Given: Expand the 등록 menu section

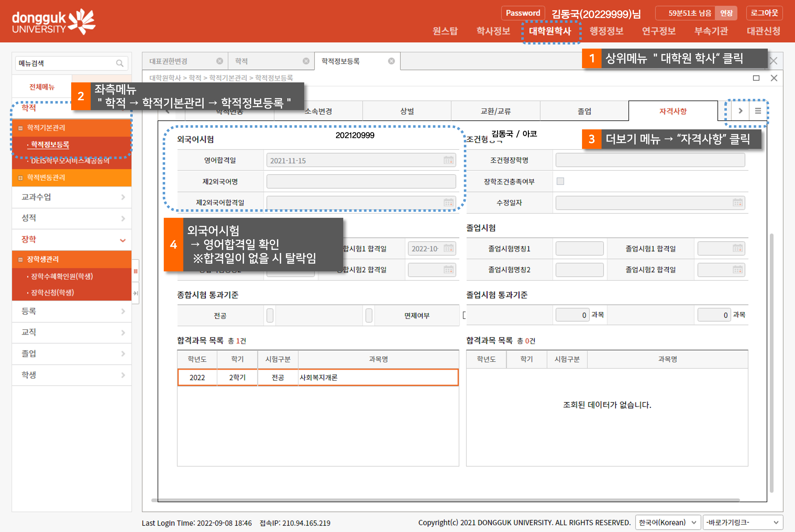Looking at the screenshot, I should tap(72, 311).
